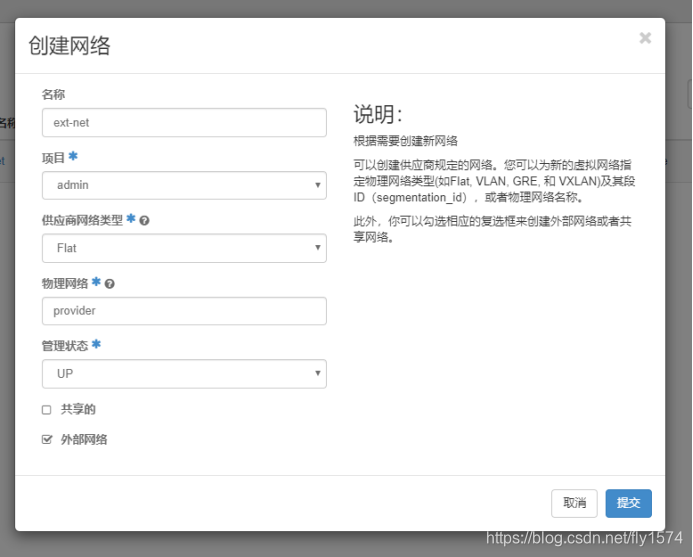Click the help icon beside 物理网络
Image resolution: width=693 pixels, height=557 pixels.
pos(110,284)
